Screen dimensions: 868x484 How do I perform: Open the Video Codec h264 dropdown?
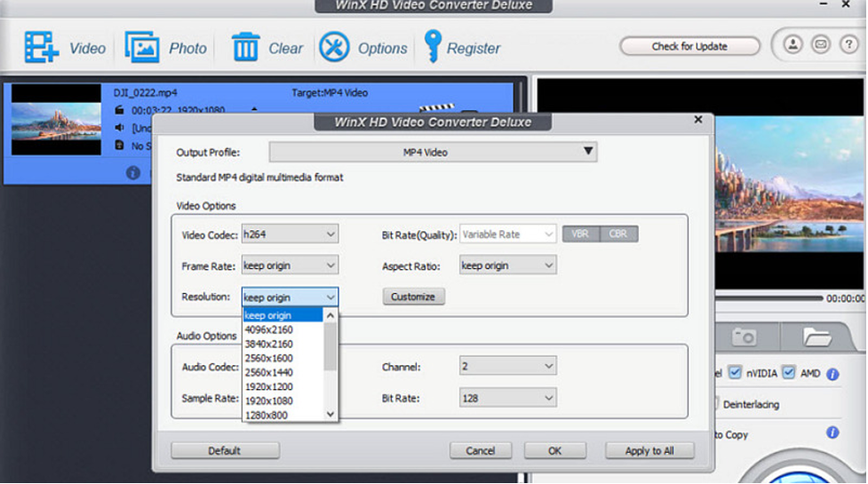[290, 234]
